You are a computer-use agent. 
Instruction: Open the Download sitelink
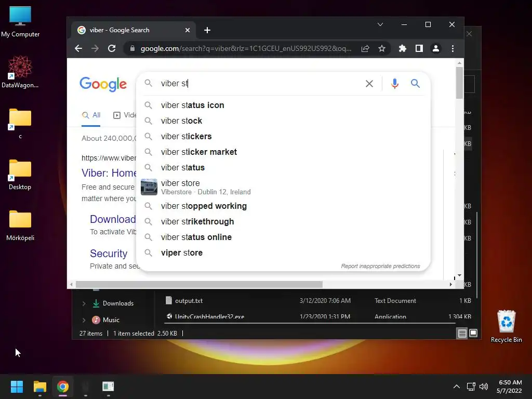pyautogui.click(x=113, y=219)
